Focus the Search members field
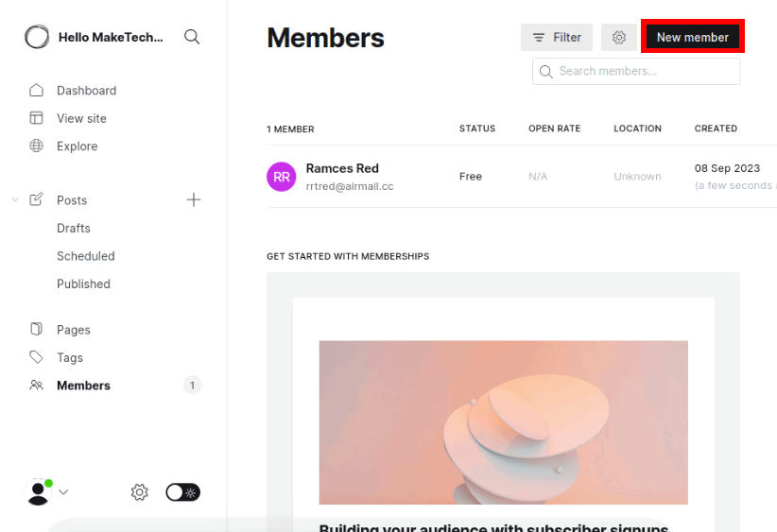Screen dimensions: 777x532 [x=643, y=71]
